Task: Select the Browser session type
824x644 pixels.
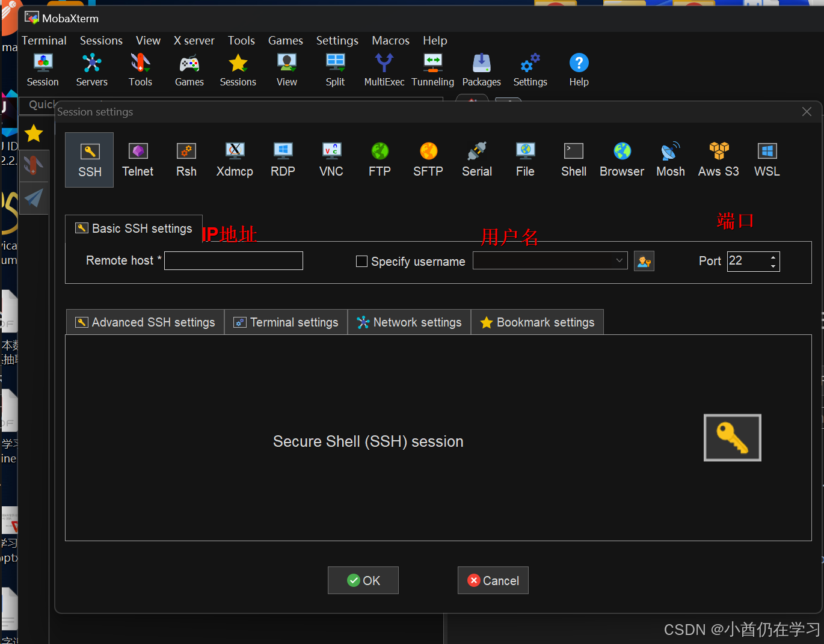Action: 622,160
